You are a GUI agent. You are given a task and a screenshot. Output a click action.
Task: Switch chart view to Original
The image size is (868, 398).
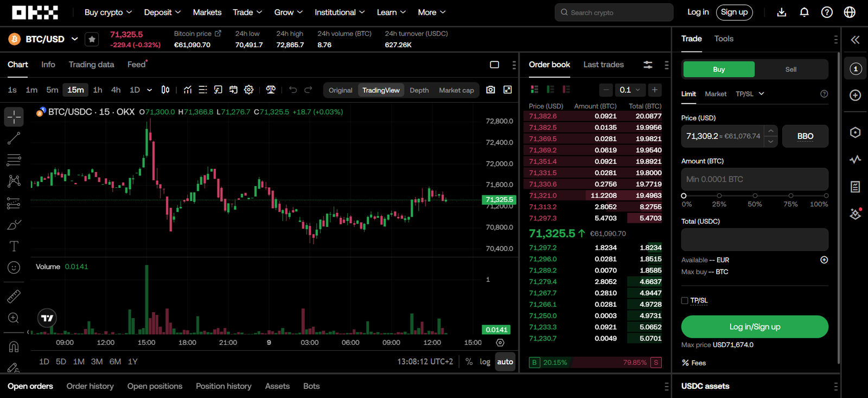coord(340,90)
